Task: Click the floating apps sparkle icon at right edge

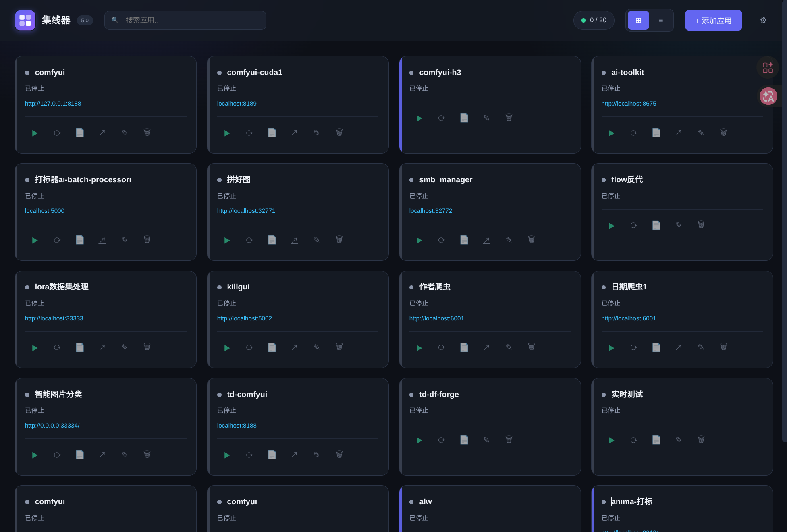Action: (x=768, y=67)
